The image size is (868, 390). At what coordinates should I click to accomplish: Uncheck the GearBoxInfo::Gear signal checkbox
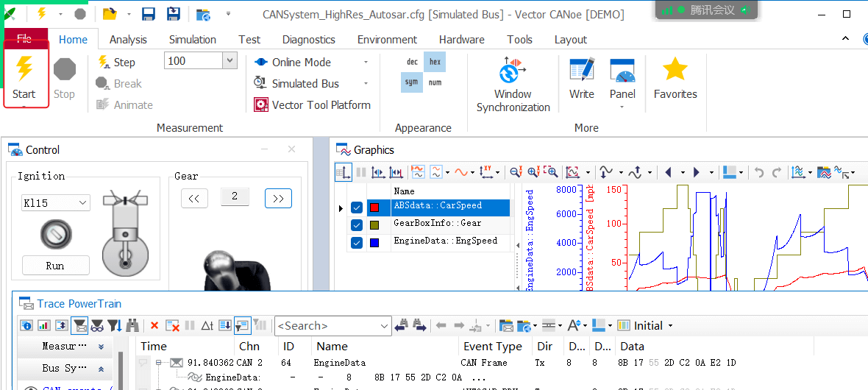357,225
